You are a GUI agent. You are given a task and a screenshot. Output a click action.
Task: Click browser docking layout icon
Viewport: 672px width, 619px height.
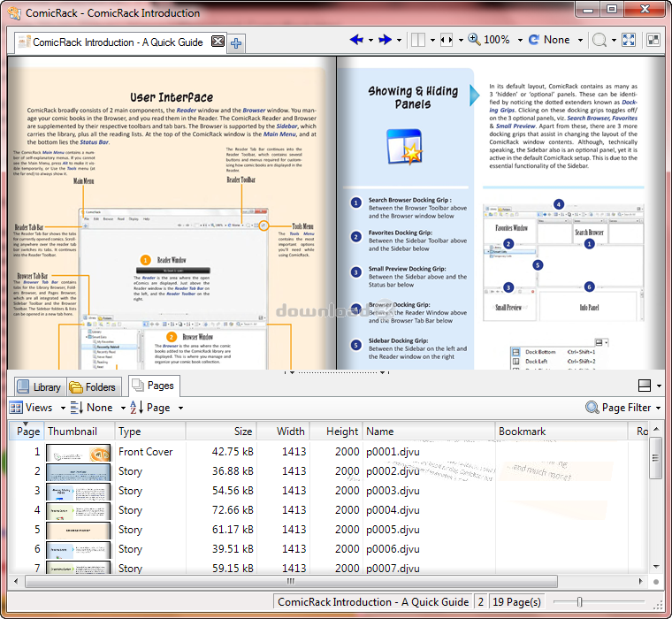pos(644,386)
